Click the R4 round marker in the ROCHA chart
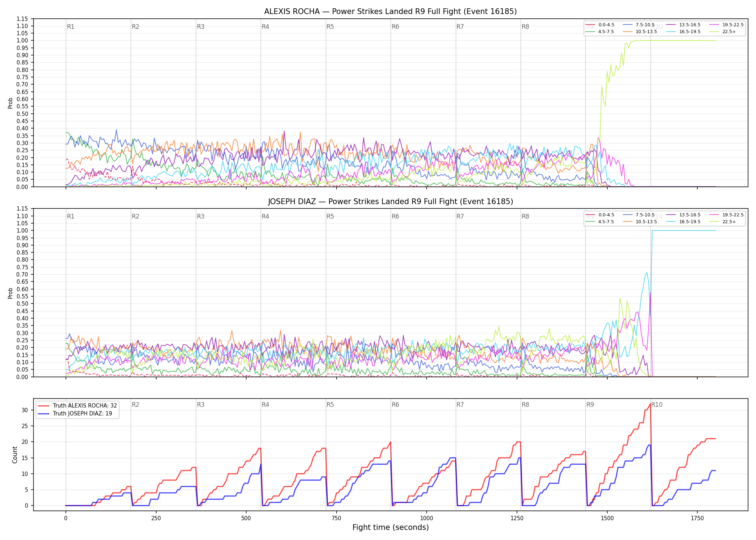Screen dimensions: 756x540 (265, 27)
